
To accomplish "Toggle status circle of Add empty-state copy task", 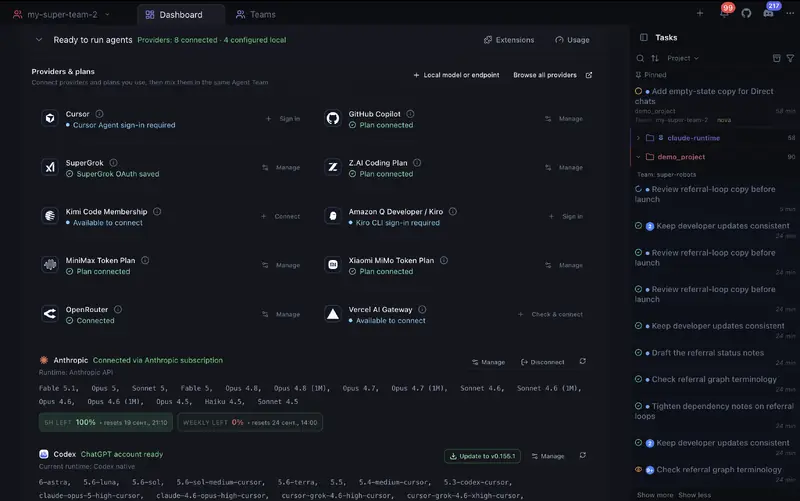I will pos(638,91).
